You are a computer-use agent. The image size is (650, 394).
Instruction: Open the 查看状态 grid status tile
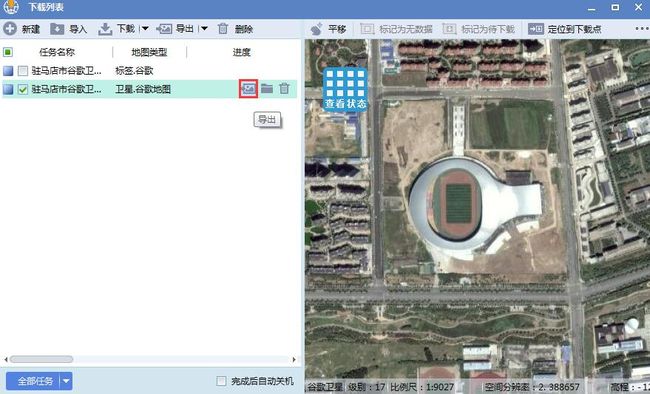(x=345, y=89)
